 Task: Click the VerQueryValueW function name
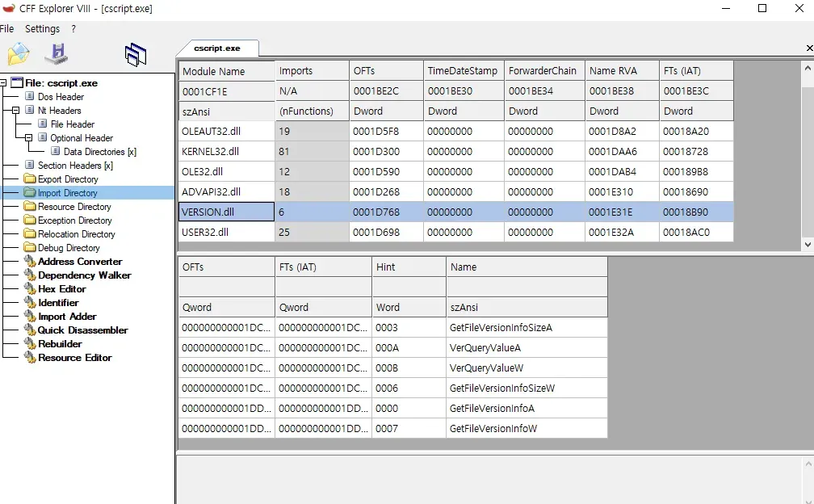pyautogui.click(x=486, y=368)
